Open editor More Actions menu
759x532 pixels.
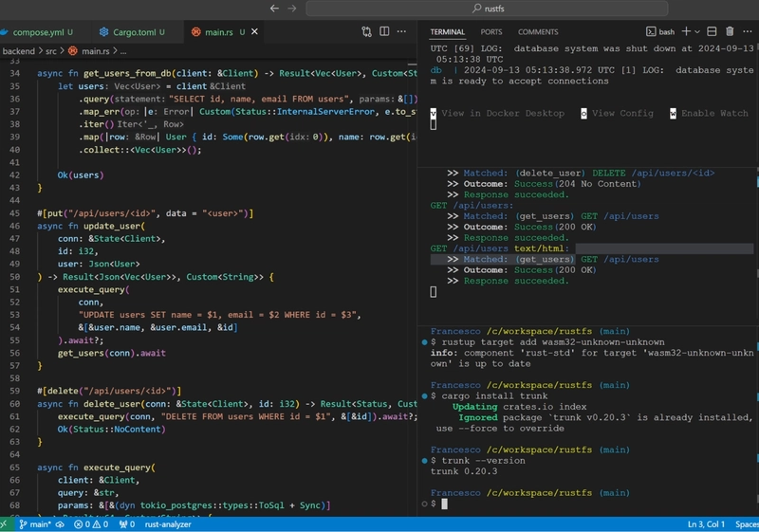[401, 31]
